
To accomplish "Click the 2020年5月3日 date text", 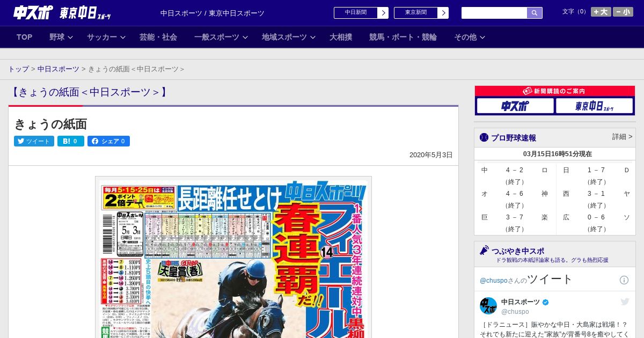I will pyautogui.click(x=431, y=155).
